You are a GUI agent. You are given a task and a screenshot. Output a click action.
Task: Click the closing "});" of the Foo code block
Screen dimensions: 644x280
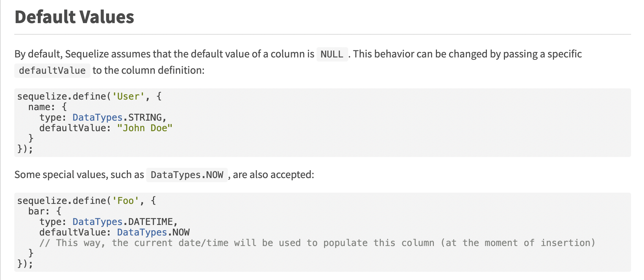click(x=25, y=264)
